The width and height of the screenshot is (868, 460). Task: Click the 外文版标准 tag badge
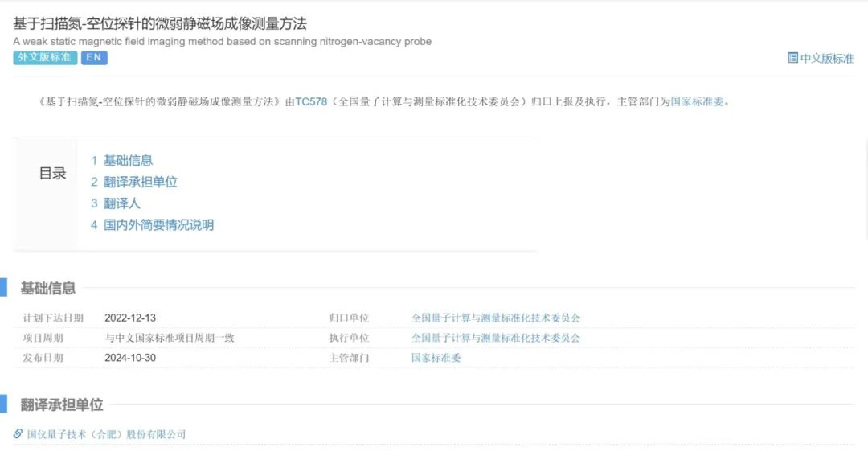(x=45, y=58)
